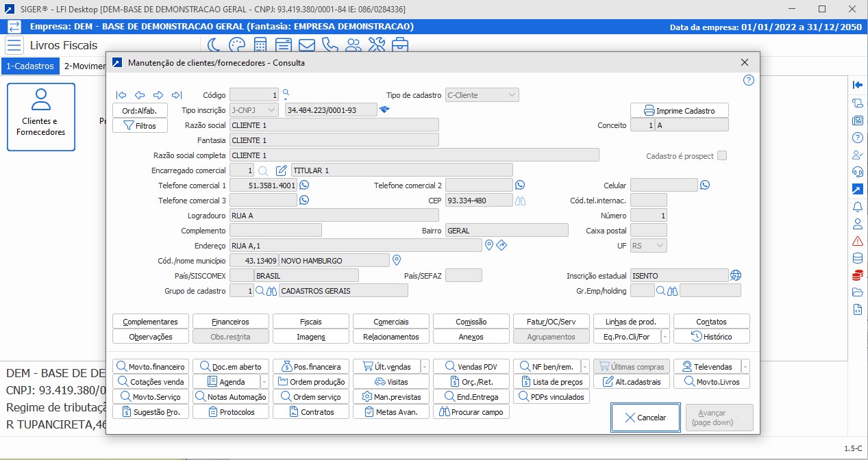Open the calculator icon in top toolbar
The height and width of the screenshot is (460, 868).
point(260,45)
